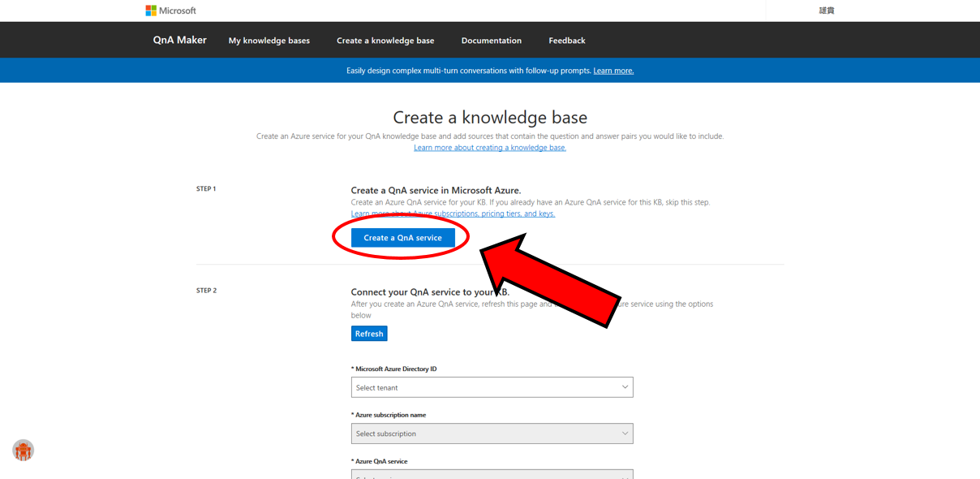Open Azure subscriptions, pricing tiers, and keys link
980x479 pixels.
(x=453, y=214)
